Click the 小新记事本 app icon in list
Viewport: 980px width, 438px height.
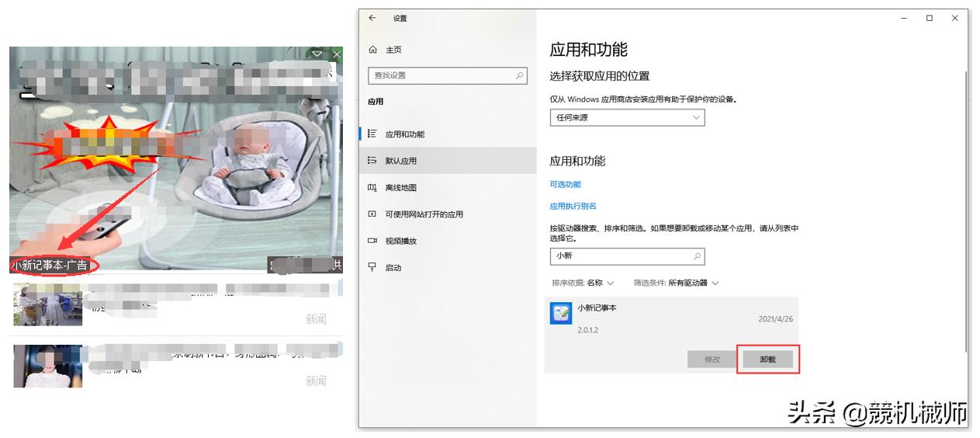click(x=561, y=314)
